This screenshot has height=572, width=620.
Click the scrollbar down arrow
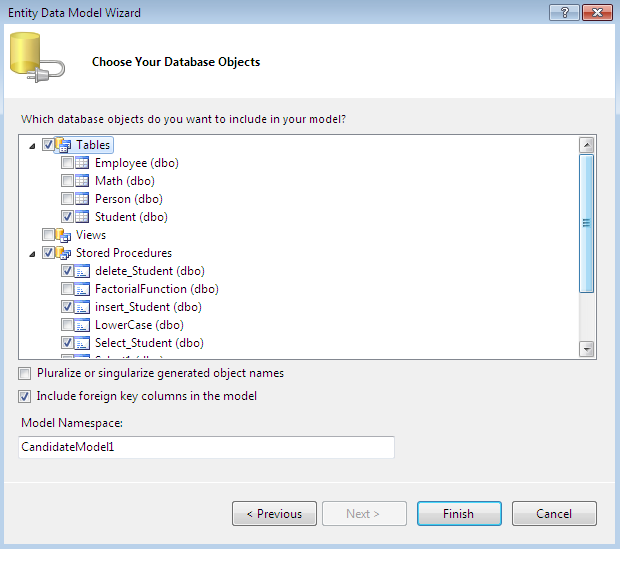586,349
